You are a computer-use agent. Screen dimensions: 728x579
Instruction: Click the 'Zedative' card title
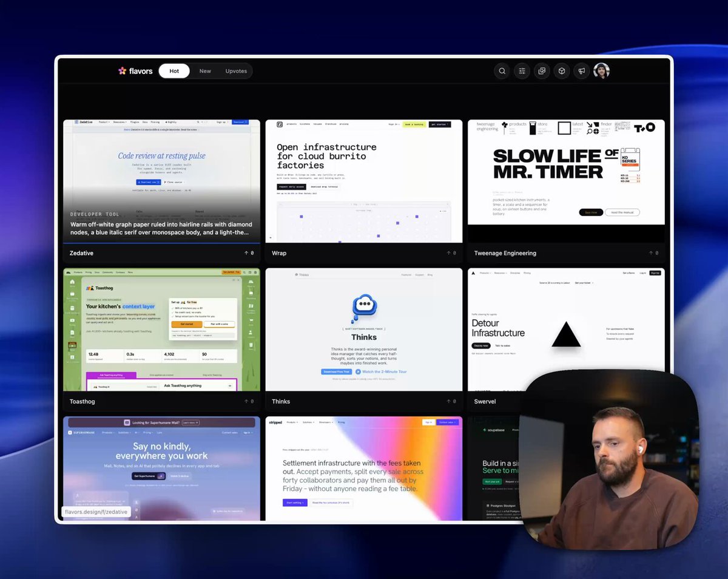pos(82,253)
